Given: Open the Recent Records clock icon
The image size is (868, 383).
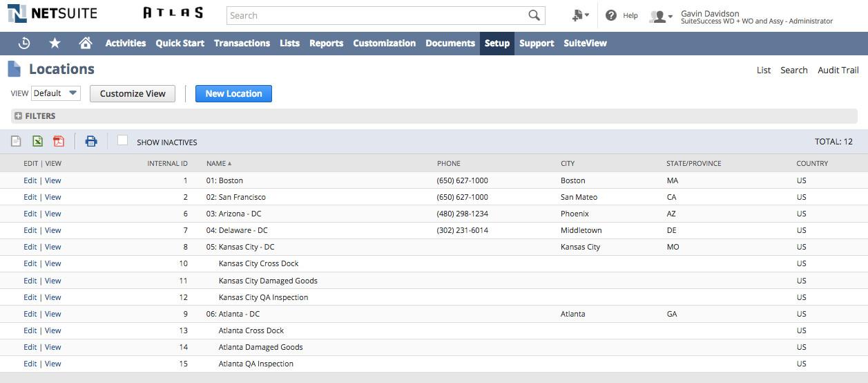Looking at the screenshot, I should click(24, 43).
